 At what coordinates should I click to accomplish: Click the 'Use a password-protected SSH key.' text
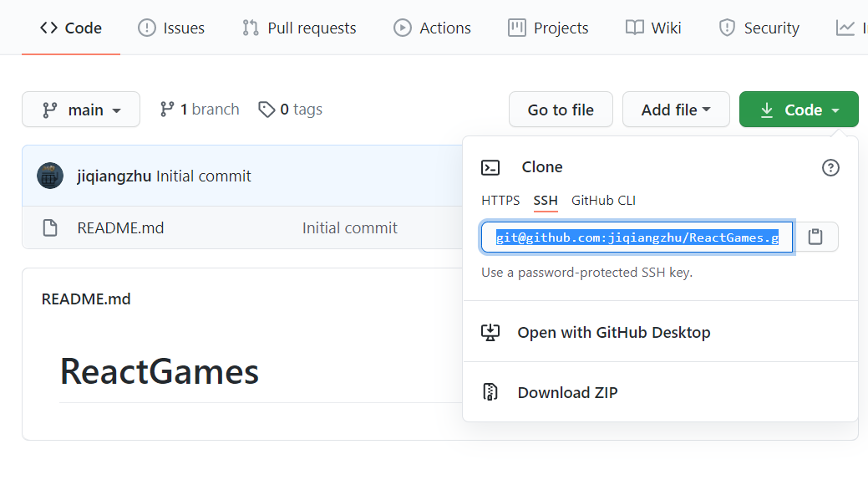coord(586,273)
